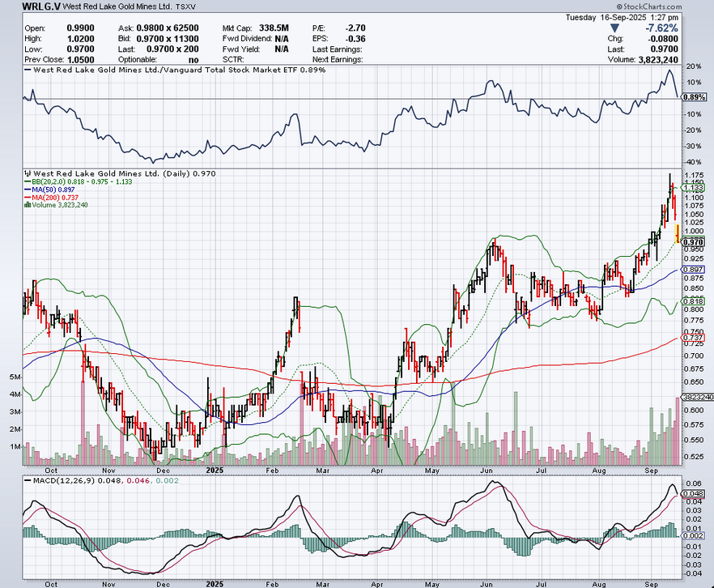Click the dark line marker before the relative strength title

(27, 70)
